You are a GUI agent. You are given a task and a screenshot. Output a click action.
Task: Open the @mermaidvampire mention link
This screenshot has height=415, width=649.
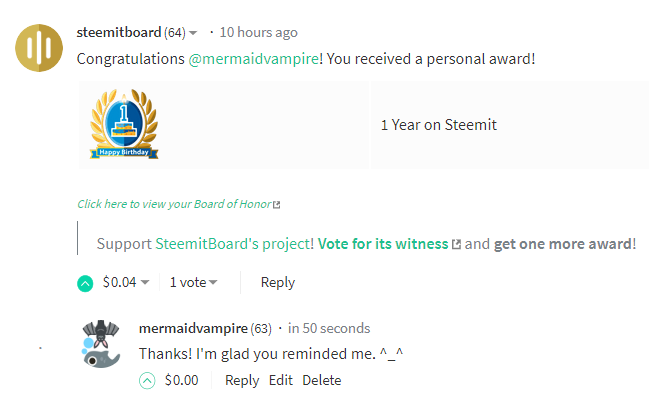(254, 59)
